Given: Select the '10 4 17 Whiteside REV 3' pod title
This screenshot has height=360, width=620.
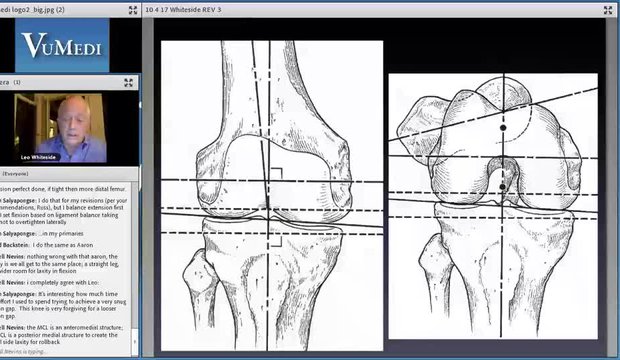Looking at the screenshot, I should 183,9.
